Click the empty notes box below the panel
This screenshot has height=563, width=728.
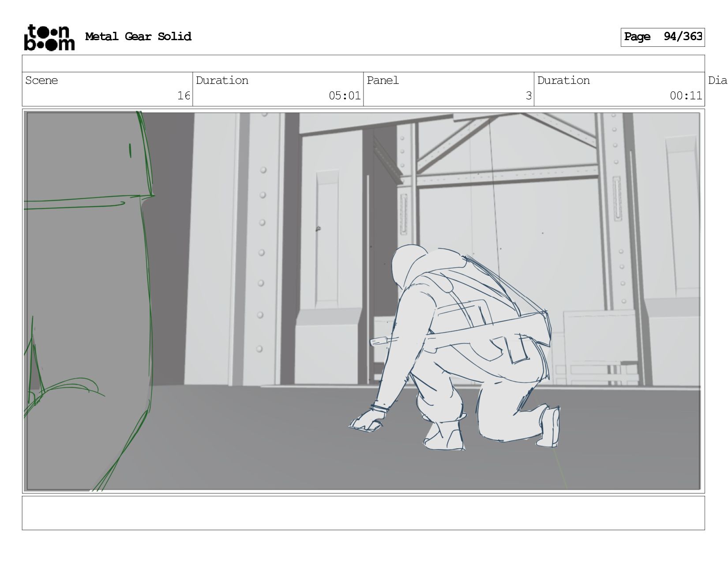363,513
